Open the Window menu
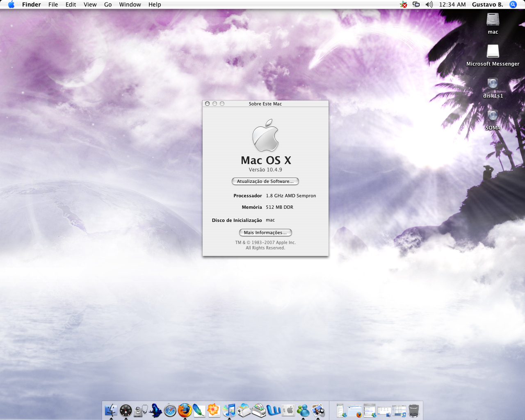This screenshot has height=420, width=525. [x=130, y=5]
